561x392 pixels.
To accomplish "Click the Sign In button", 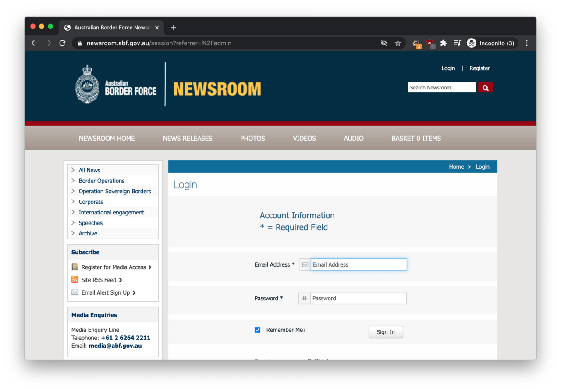I will point(386,332).
